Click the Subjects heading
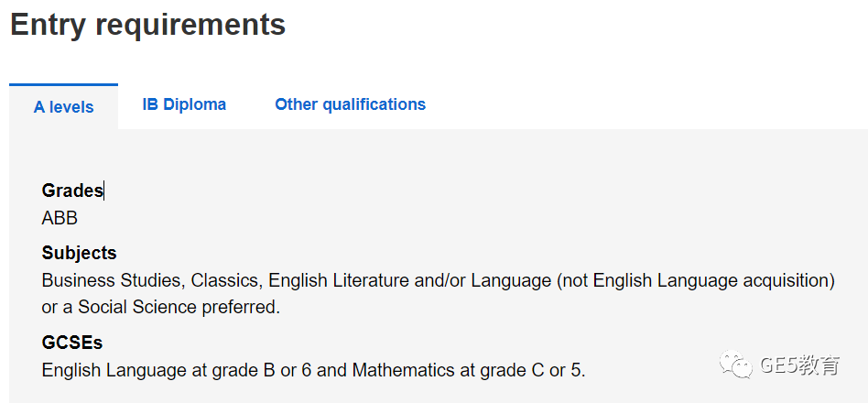This screenshot has width=868, height=403. coord(79,253)
